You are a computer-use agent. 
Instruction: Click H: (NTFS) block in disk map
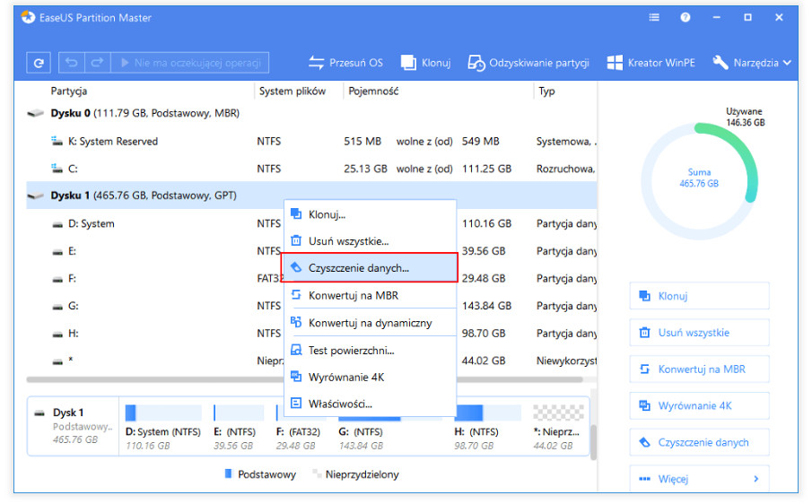[487, 428]
